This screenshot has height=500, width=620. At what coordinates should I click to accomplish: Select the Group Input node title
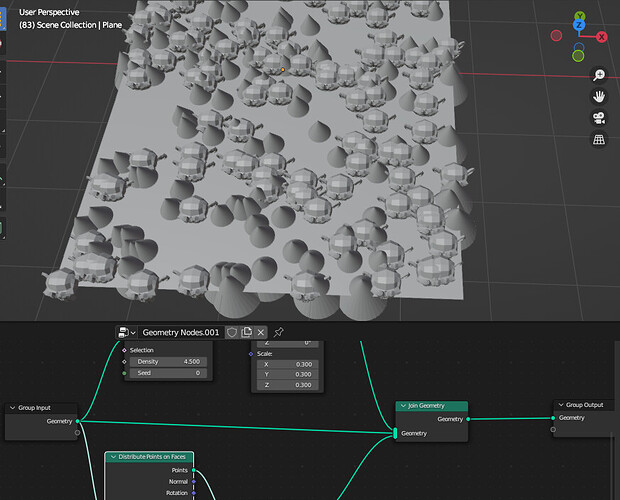[x=34, y=408]
